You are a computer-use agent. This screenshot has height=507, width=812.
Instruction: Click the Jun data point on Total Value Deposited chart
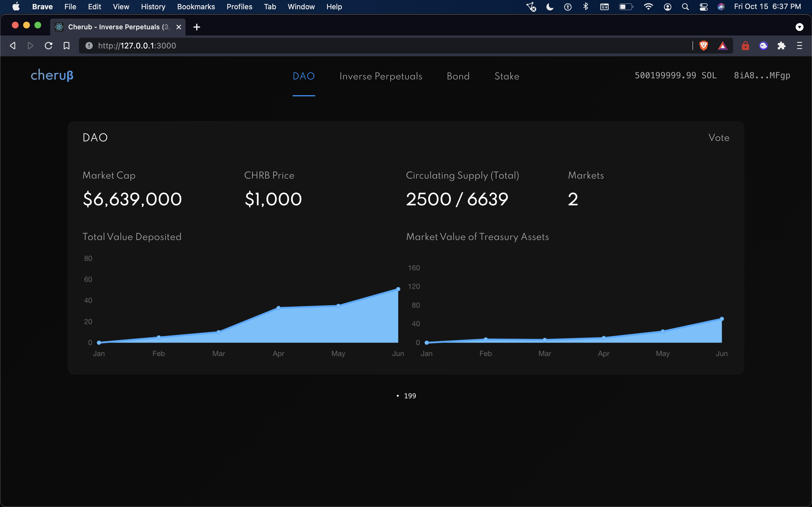click(x=398, y=289)
